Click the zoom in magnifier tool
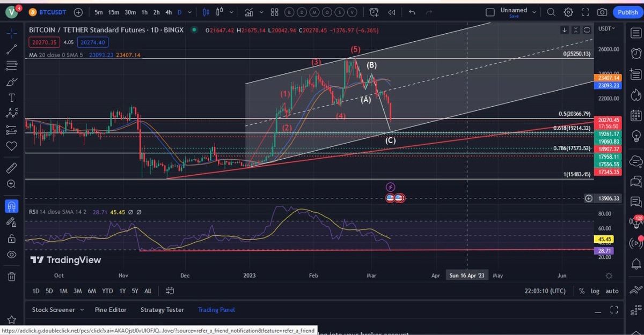This screenshot has height=335, width=644. pos(11,184)
